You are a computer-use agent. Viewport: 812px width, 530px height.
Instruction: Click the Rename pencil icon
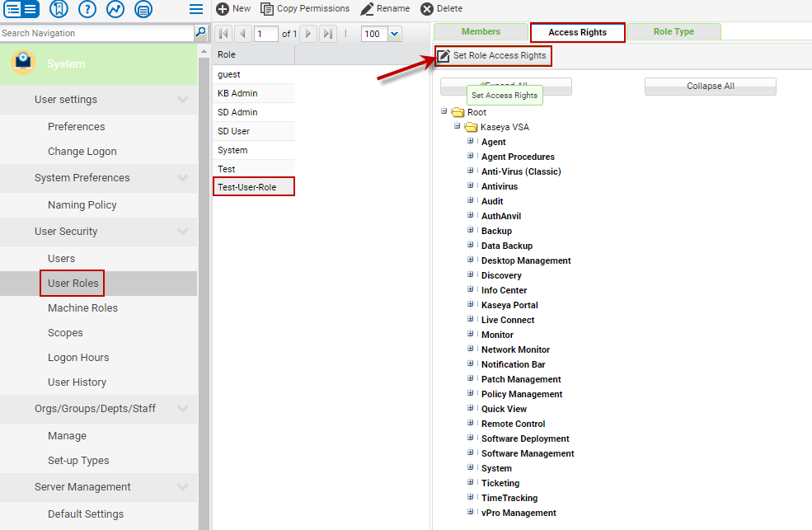(x=367, y=9)
